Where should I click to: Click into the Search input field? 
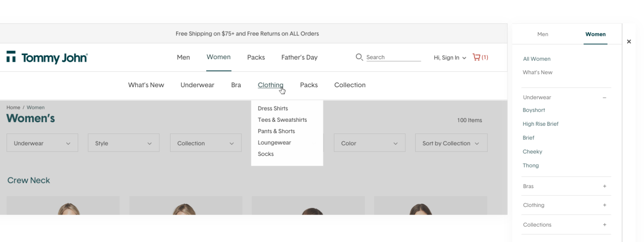click(393, 57)
